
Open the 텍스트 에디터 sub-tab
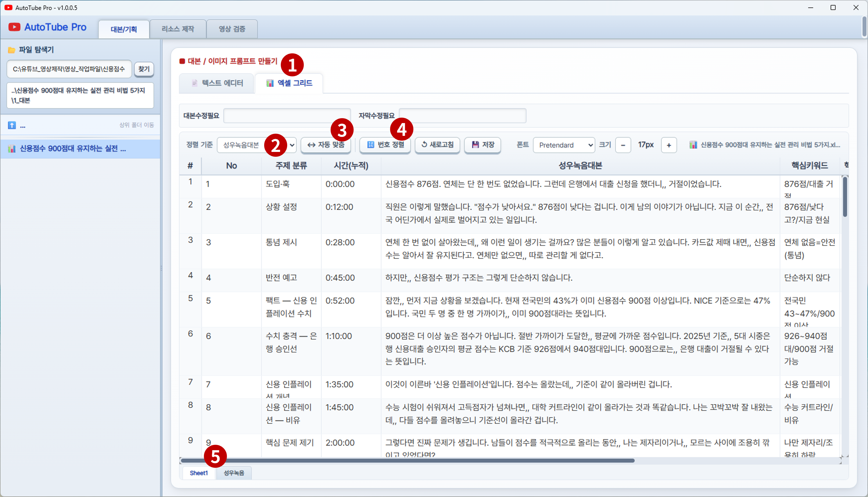[217, 83]
